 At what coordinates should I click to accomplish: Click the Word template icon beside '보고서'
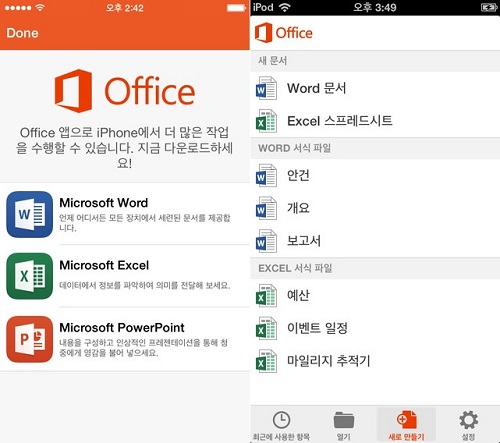coord(266,241)
